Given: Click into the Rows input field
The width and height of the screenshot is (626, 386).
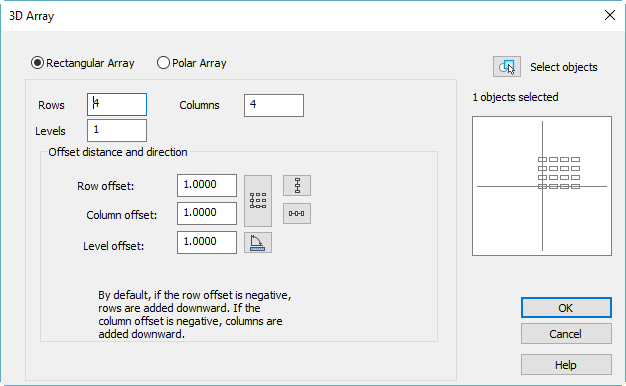Looking at the screenshot, I should (x=117, y=105).
